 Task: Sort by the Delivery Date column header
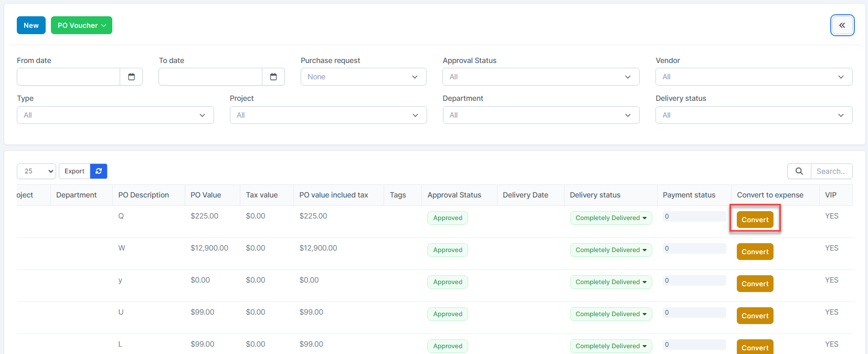pos(525,195)
